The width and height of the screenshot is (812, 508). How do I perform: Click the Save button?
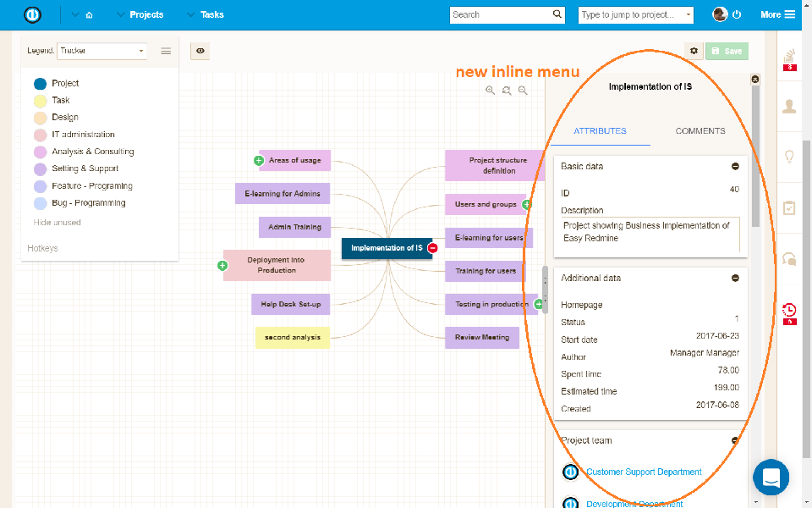point(727,52)
